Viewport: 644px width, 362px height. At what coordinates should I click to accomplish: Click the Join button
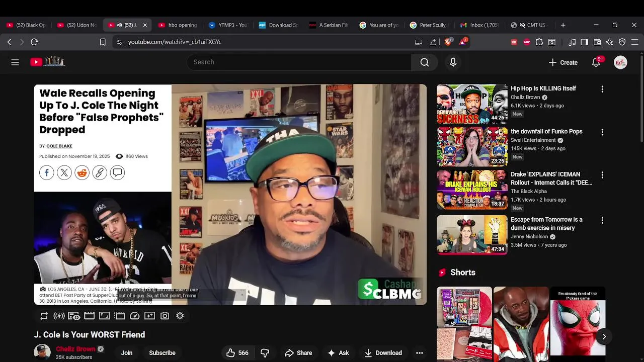127,353
